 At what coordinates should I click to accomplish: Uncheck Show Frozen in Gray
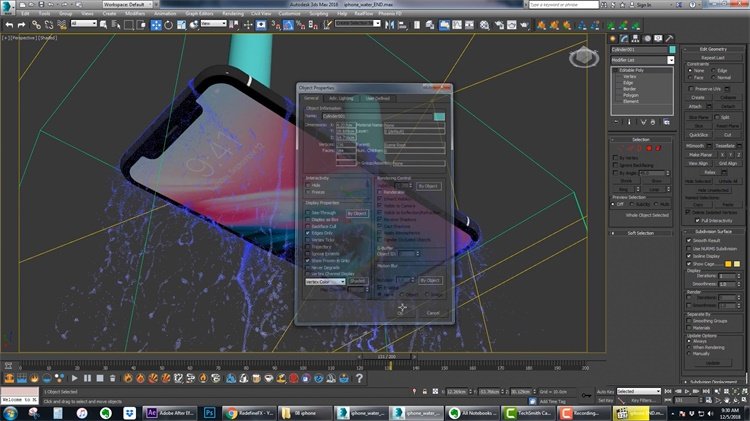tap(309, 261)
